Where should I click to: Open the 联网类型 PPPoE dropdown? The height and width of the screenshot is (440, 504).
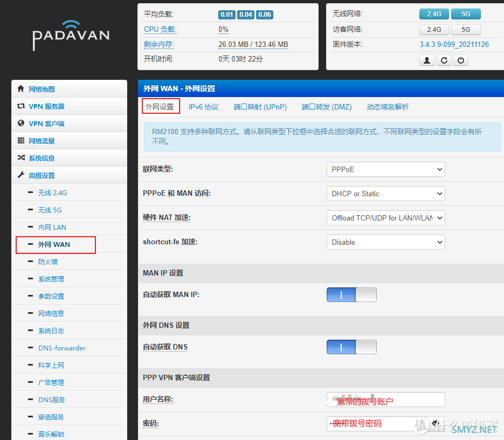click(x=386, y=169)
